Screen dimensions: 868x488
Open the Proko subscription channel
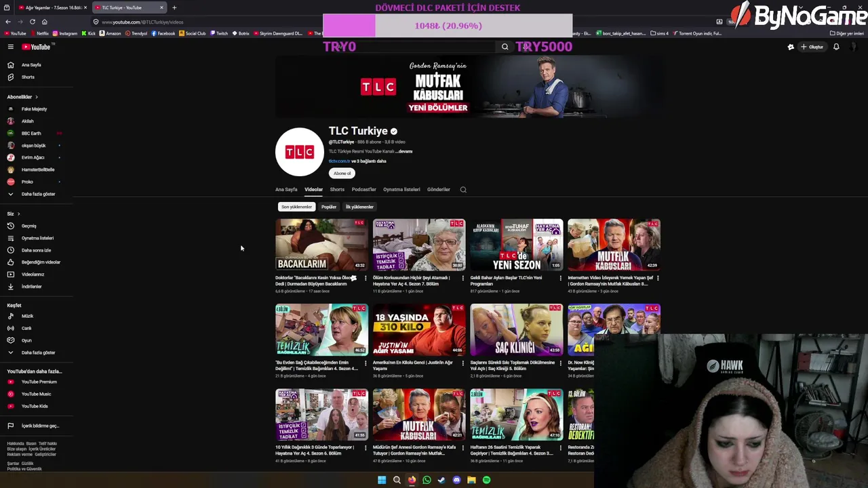pyautogui.click(x=27, y=182)
